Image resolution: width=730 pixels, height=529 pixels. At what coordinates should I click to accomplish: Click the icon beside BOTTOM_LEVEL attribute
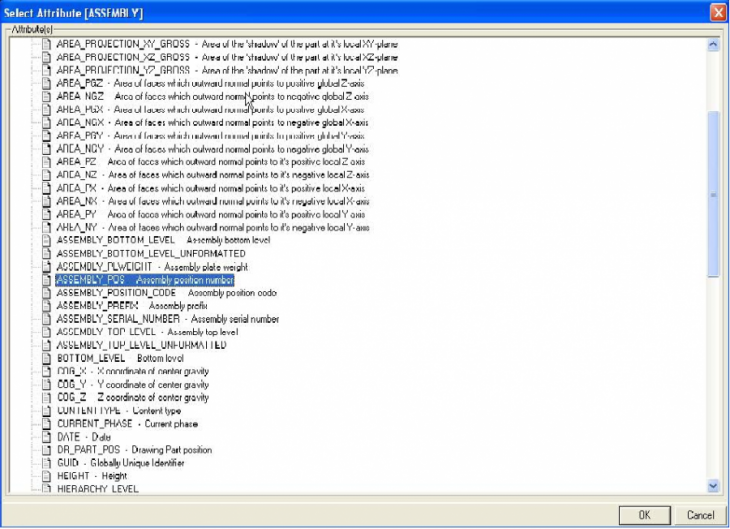(46, 358)
